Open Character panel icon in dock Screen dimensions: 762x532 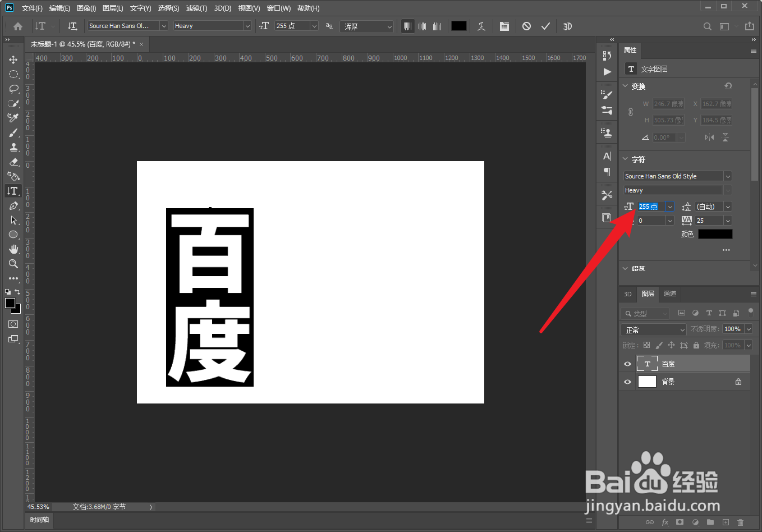point(607,156)
